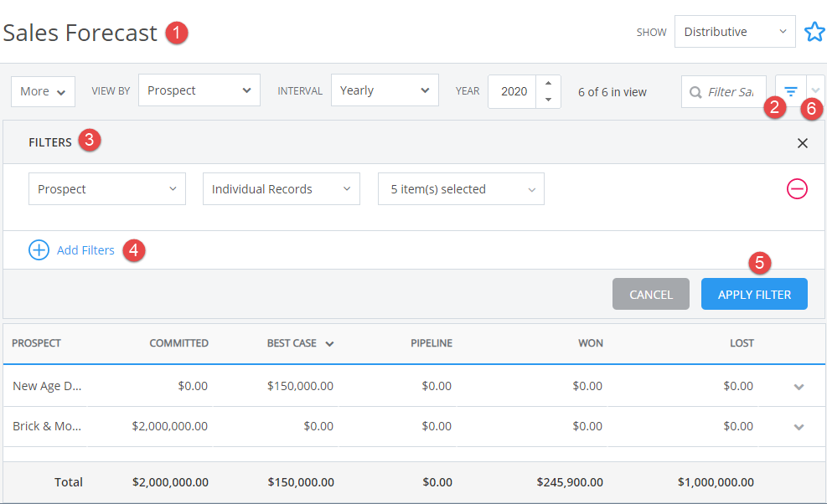Click the Add Filters link

click(85, 250)
